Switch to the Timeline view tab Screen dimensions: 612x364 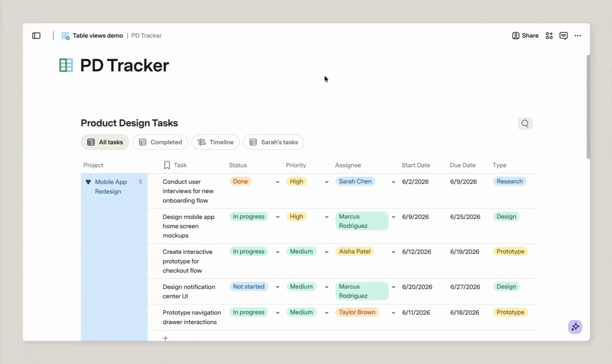coord(215,142)
